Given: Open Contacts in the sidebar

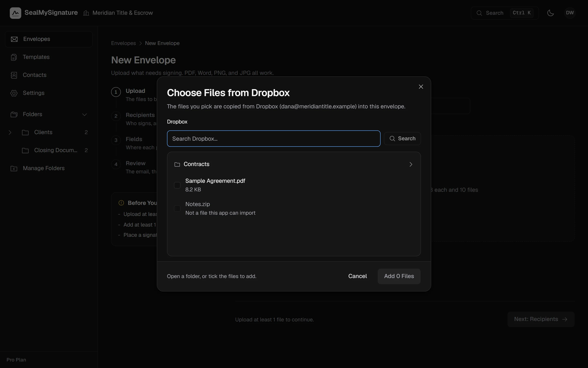Looking at the screenshot, I should [49, 75].
